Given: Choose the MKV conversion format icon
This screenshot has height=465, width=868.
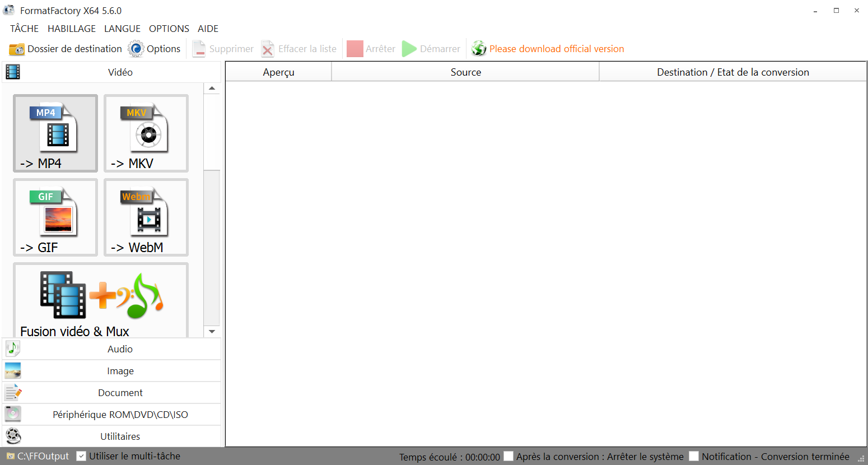Looking at the screenshot, I should click(x=146, y=133).
